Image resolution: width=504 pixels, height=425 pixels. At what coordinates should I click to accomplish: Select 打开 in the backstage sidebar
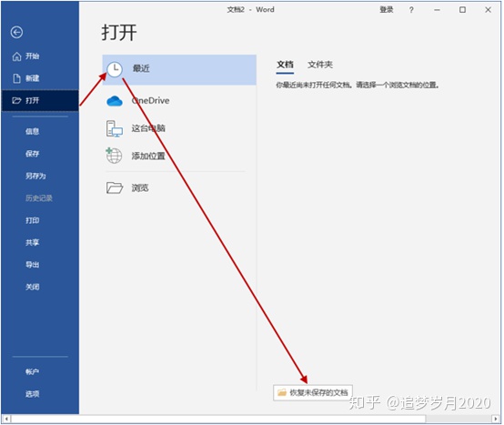(x=40, y=101)
